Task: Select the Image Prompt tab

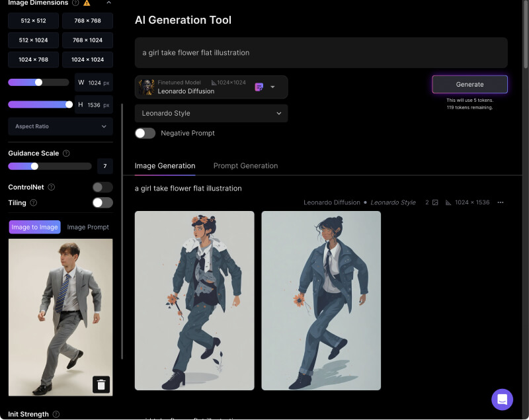Action: (x=88, y=227)
